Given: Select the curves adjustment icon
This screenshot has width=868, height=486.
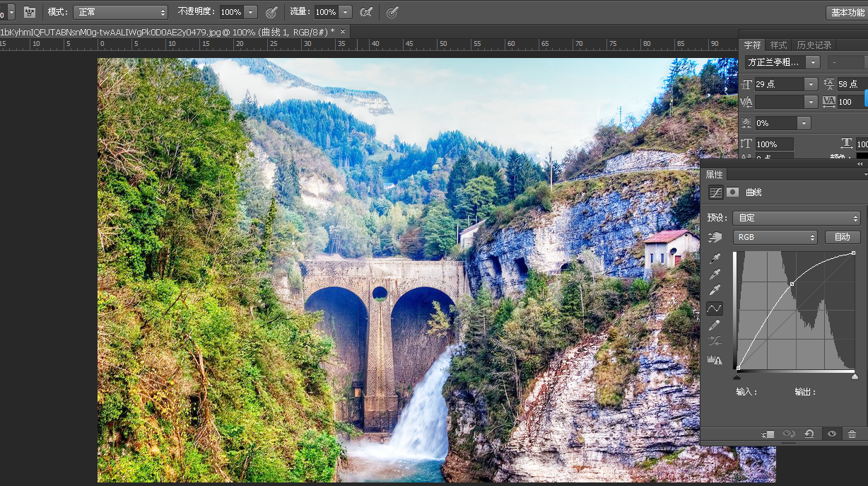Looking at the screenshot, I should [715, 192].
